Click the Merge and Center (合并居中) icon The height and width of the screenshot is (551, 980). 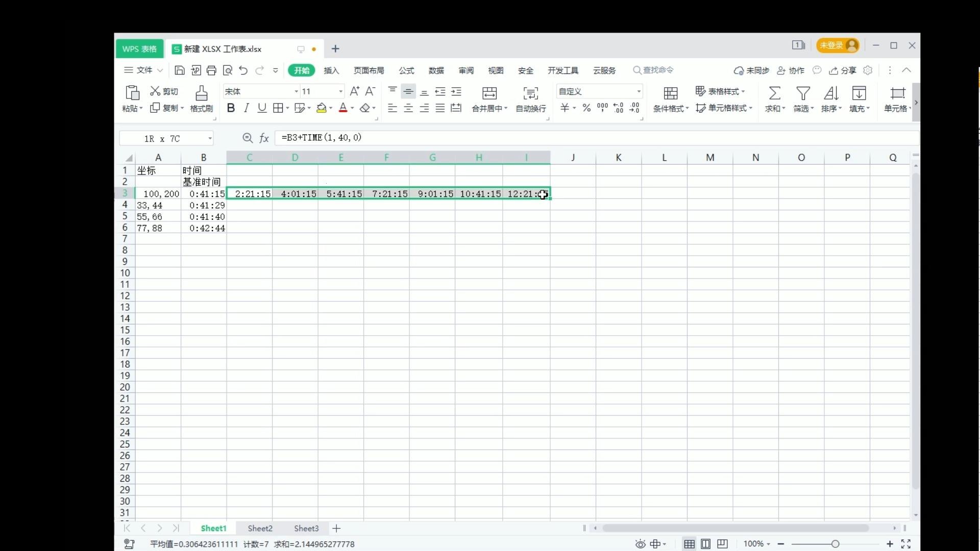[489, 93]
